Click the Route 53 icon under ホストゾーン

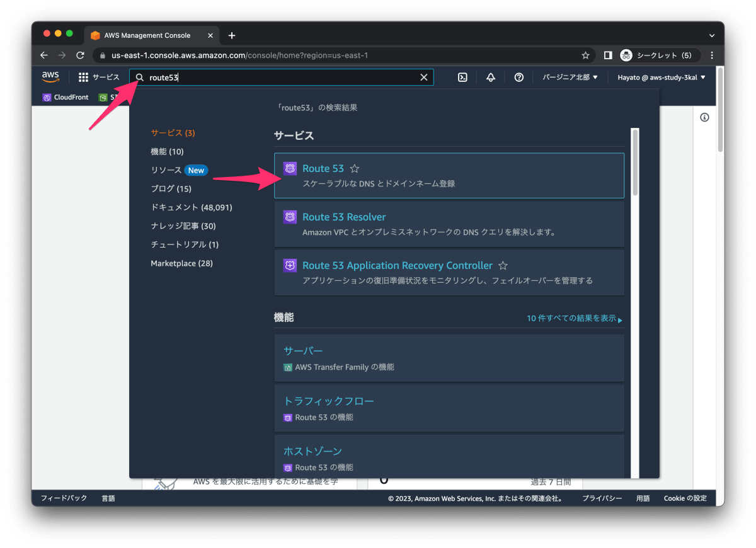[288, 468]
